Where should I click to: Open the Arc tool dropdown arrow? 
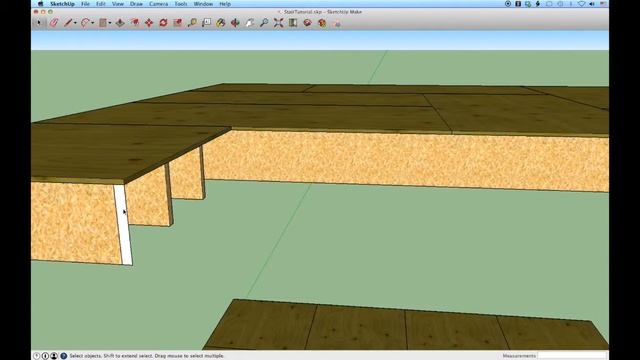93,23
